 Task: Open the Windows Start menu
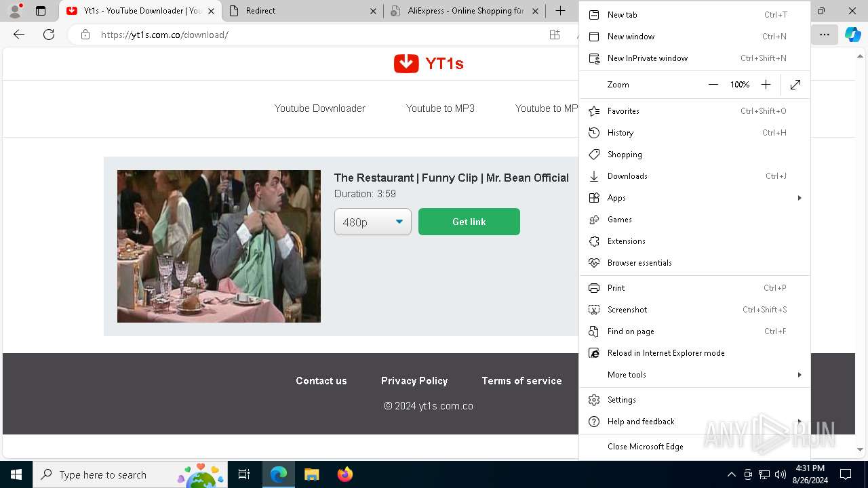point(16,474)
